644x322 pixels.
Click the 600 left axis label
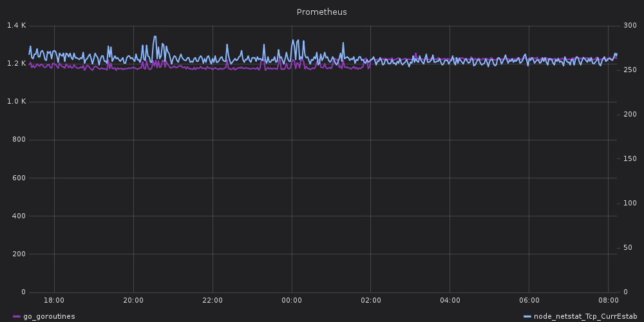[19, 178]
